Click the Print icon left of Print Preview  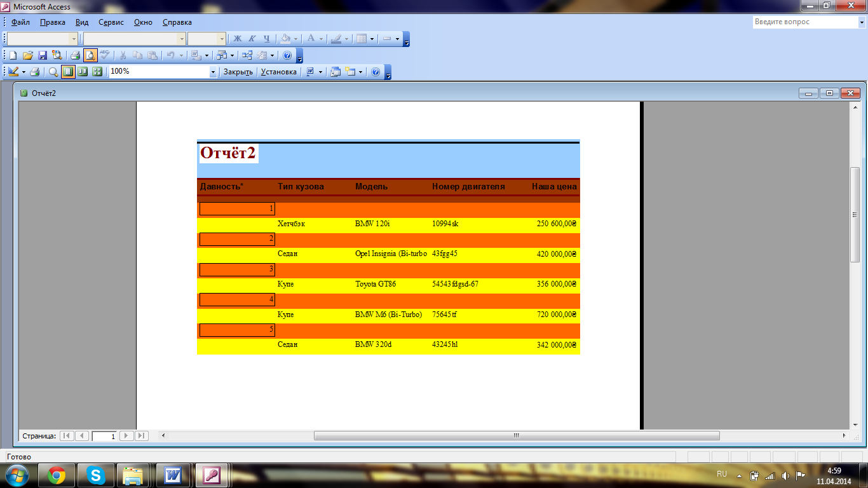coord(75,55)
